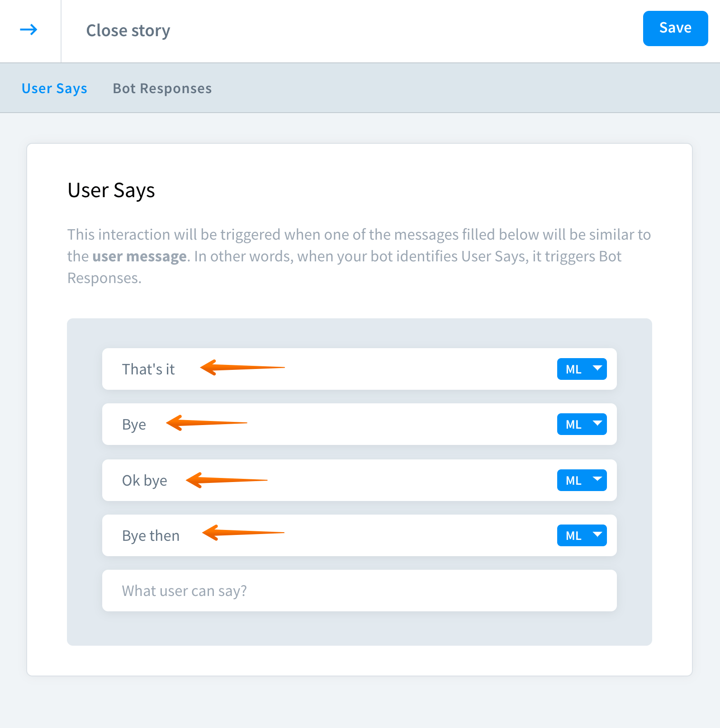This screenshot has height=728, width=720.
Task: Edit the "Ok bye" phrase text
Action: [x=145, y=481]
